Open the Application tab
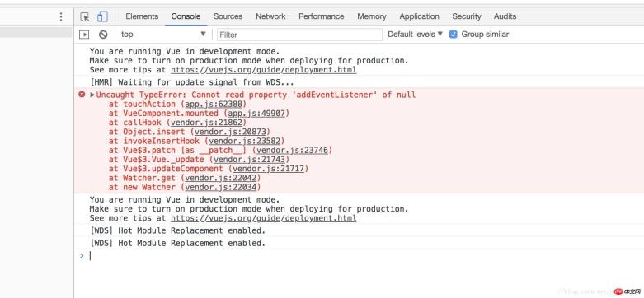The width and height of the screenshot is (644, 298). [x=420, y=16]
